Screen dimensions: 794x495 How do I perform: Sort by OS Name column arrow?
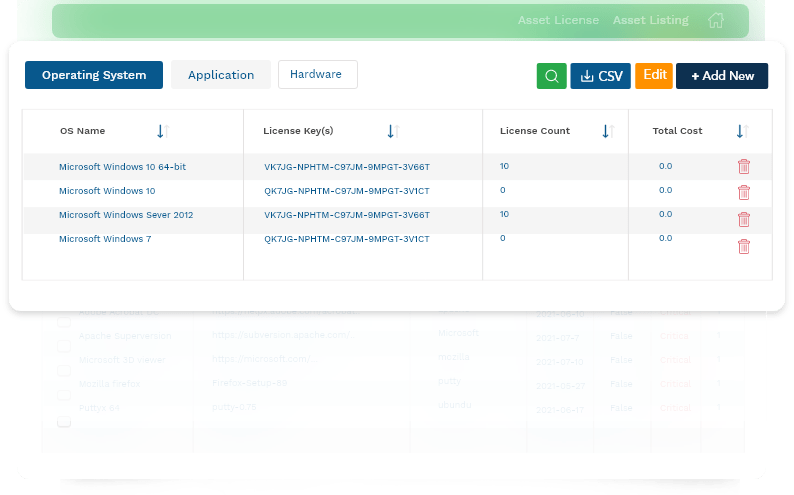click(x=163, y=131)
